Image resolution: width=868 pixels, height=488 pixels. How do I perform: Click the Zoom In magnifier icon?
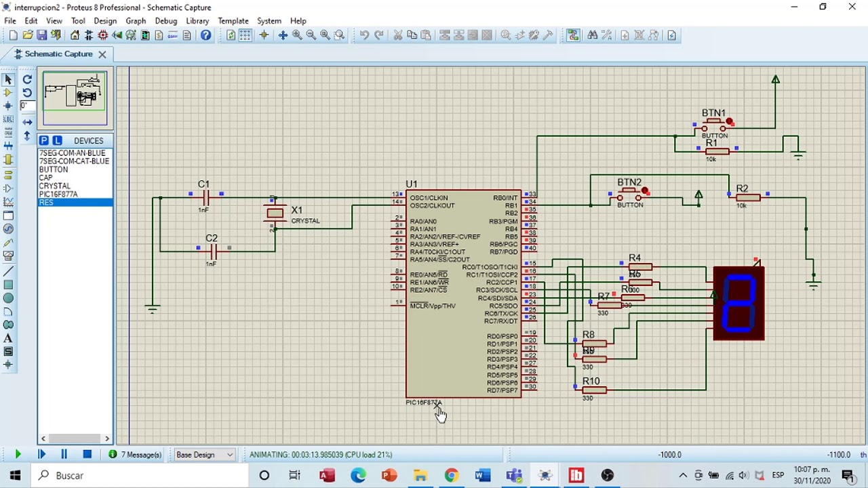[297, 35]
